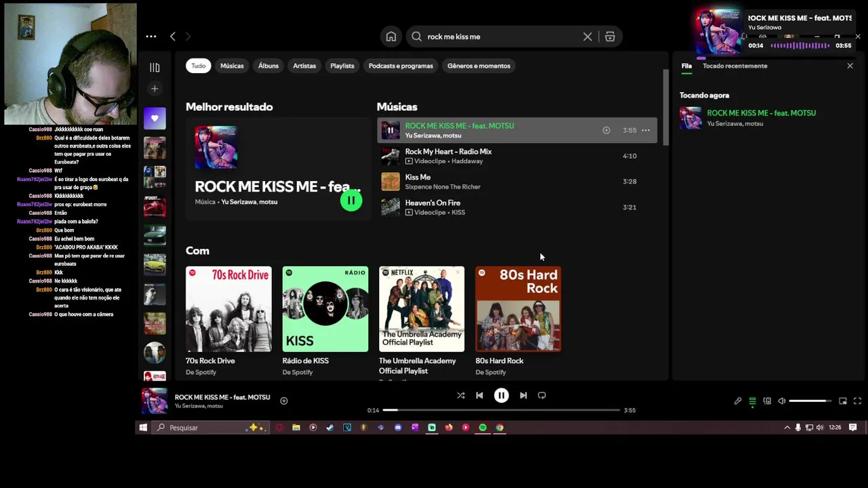Viewport: 868px width, 488px height.
Task: Select the Músicas filter chip
Action: (x=232, y=66)
